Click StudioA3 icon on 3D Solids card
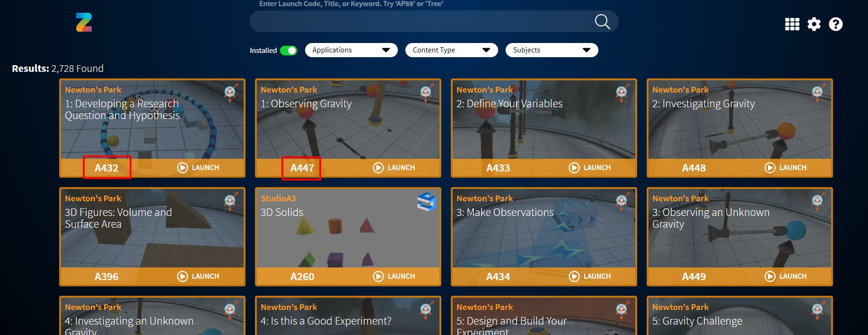This screenshot has height=335, width=868. pos(426,202)
